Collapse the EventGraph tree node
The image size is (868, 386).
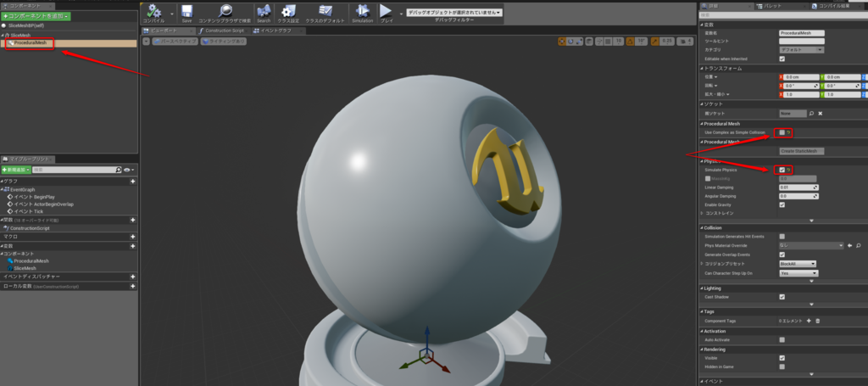click(x=3, y=189)
